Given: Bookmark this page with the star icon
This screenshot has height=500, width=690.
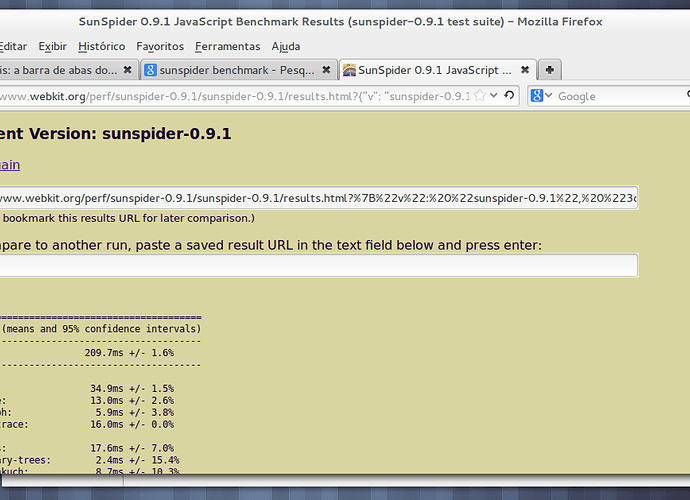Looking at the screenshot, I should [x=480, y=96].
